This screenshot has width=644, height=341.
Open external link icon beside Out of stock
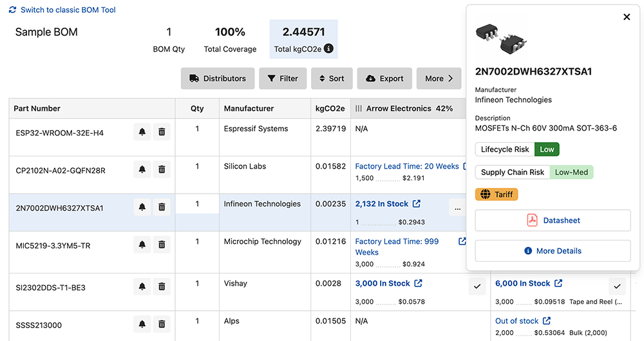(x=547, y=320)
